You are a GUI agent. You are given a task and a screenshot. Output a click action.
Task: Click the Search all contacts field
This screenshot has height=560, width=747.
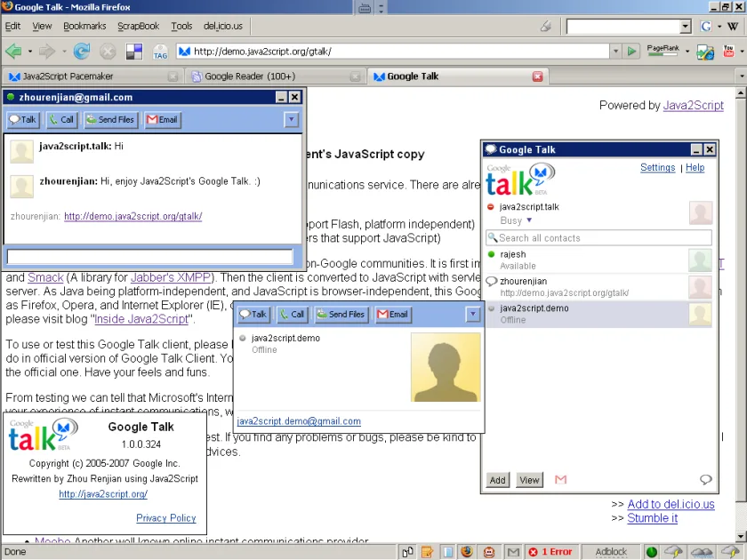(x=598, y=237)
